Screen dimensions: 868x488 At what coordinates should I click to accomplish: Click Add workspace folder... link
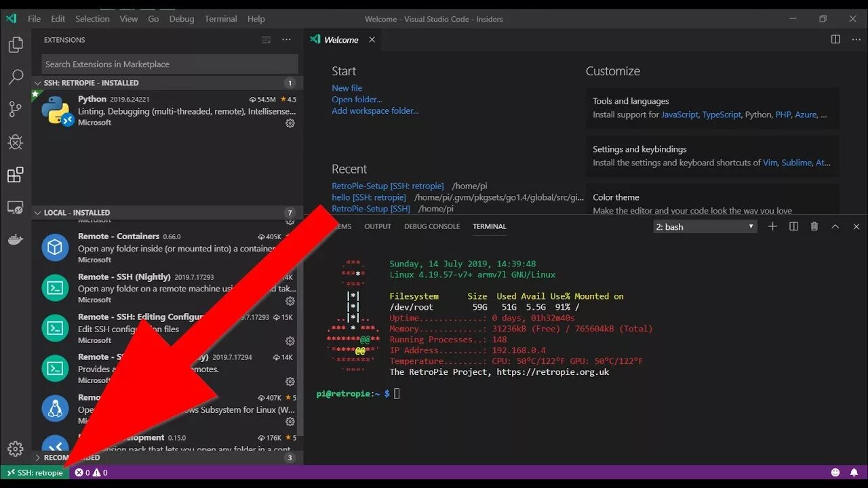[375, 111]
